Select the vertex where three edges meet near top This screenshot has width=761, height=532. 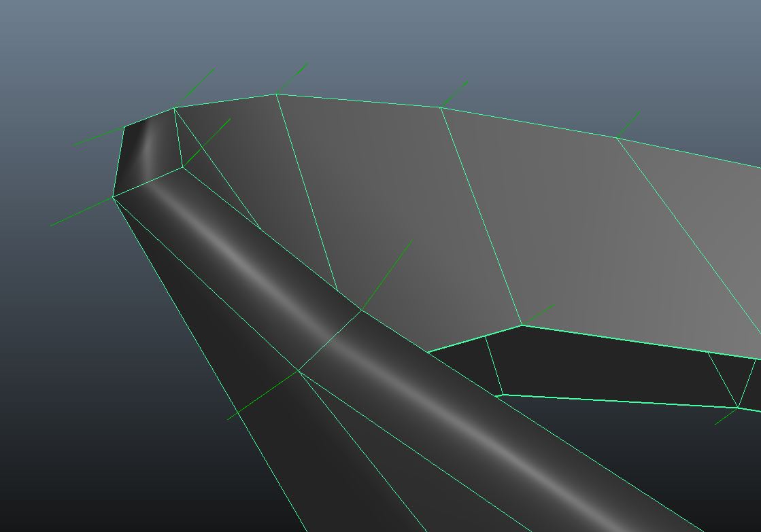[x=183, y=167]
